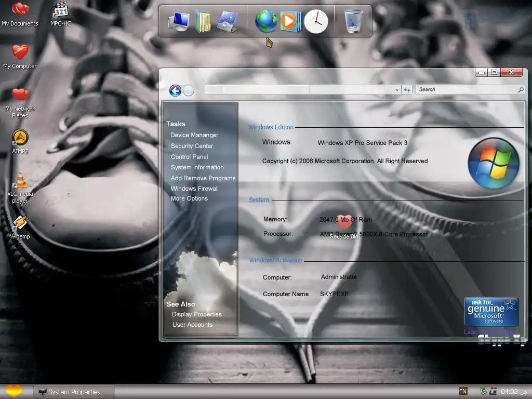Open User Accounts under See Also
532x399 pixels.
(x=192, y=325)
